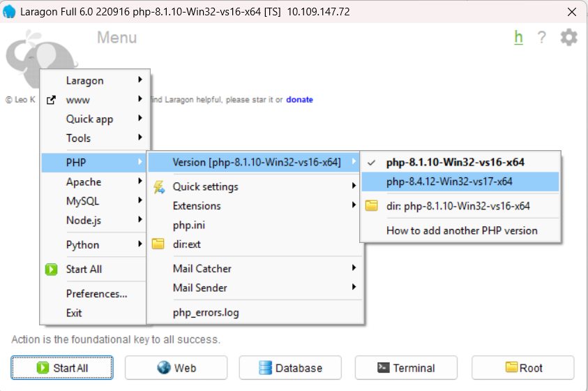This screenshot has width=588, height=391.
Task: Click the donate link
Action: [x=299, y=100]
